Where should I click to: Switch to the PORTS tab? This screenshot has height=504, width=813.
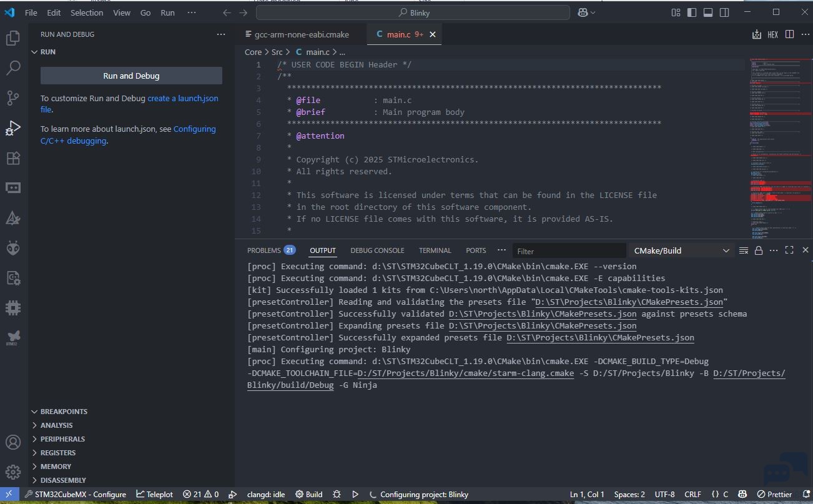[x=476, y=250]
